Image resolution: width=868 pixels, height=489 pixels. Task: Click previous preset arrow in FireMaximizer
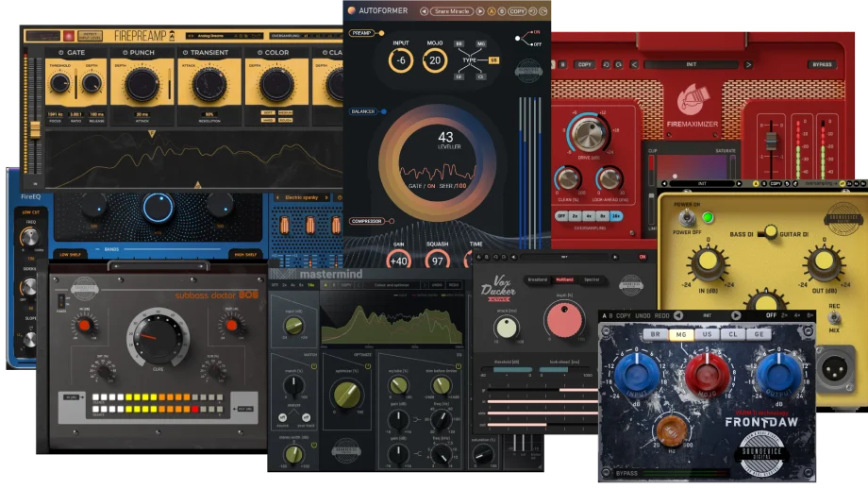634,65
